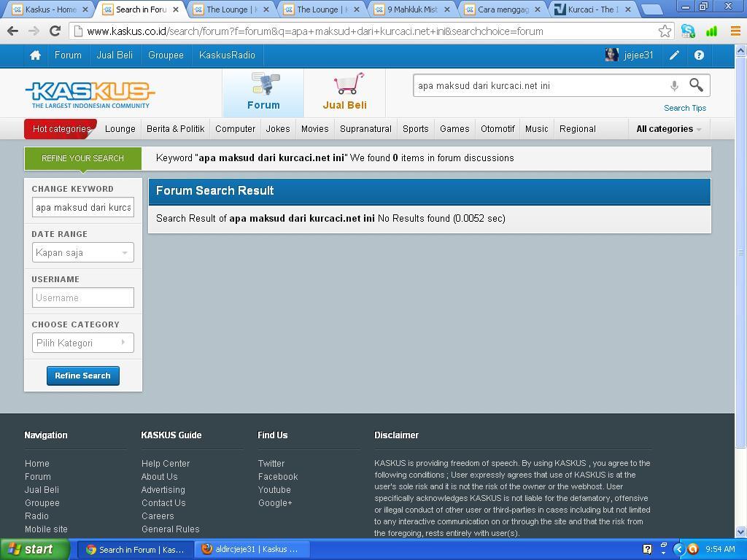Select the Games category
This screenshot has width=747, height=560.
pos(454,129)
